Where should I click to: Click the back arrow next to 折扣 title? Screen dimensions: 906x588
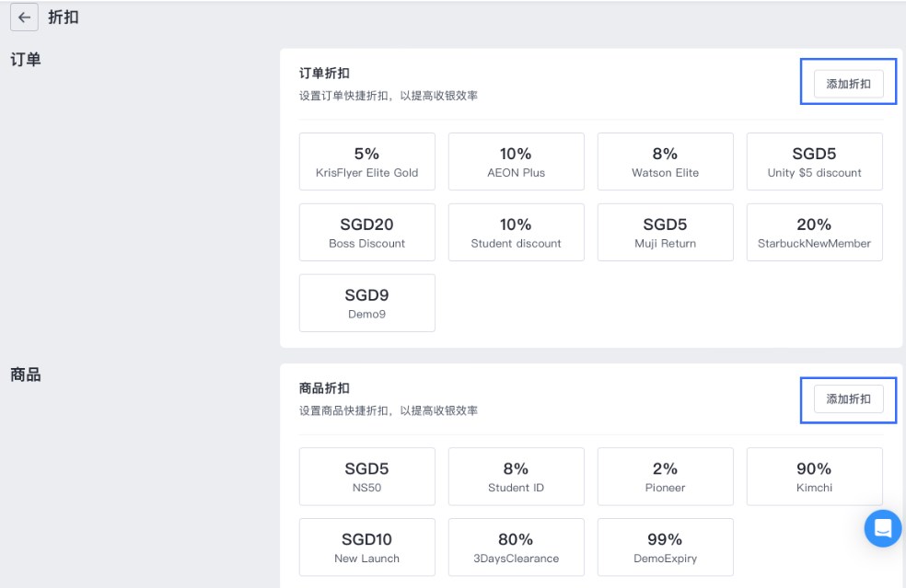[24, 17]
